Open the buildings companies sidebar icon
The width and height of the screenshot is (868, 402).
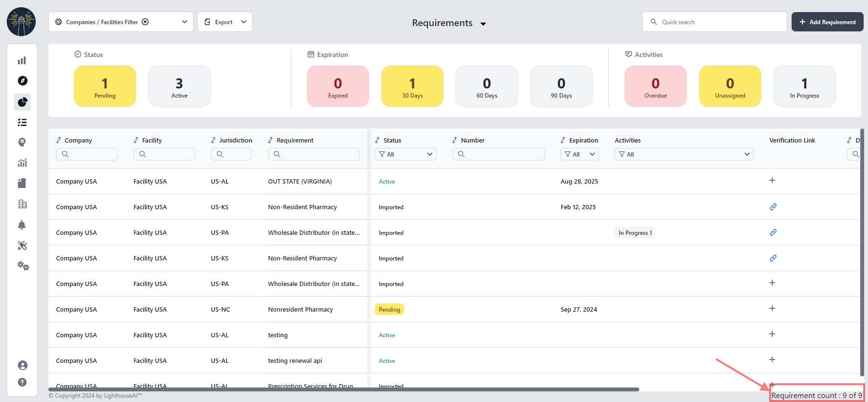[22, 204]
